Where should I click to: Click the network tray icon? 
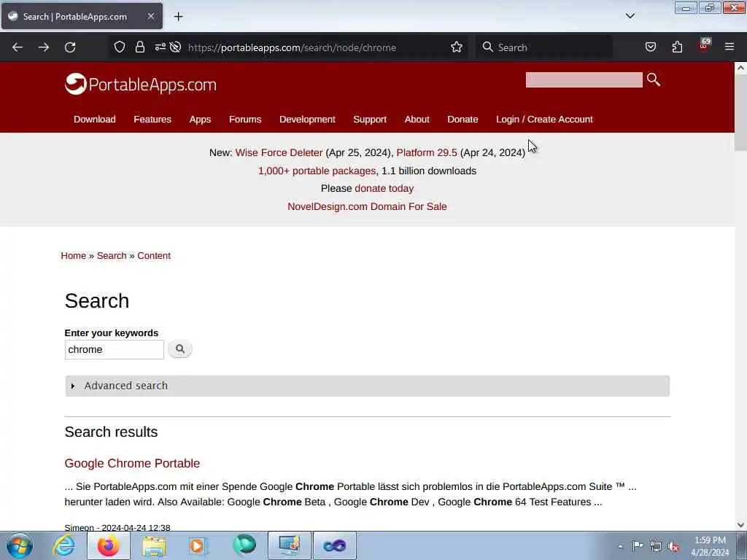tap(656, 546)
